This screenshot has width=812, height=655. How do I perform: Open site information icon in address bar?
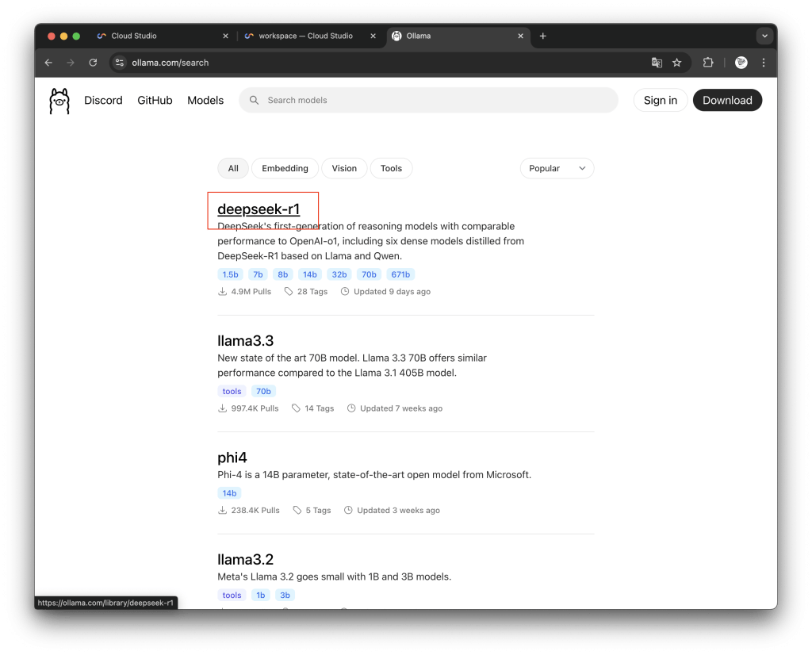pyautogui.click(x=120, y=63)
